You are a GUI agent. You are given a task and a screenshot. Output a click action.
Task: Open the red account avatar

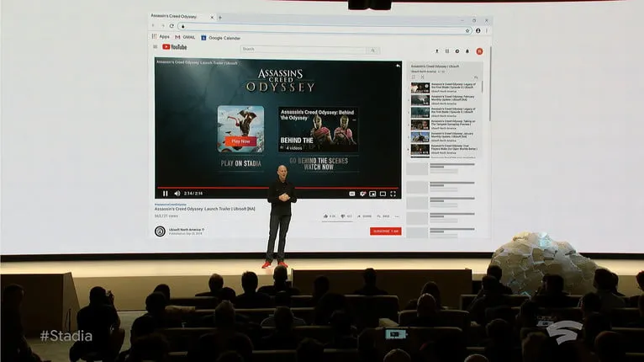pyautogui.click(x=479, y=51)
